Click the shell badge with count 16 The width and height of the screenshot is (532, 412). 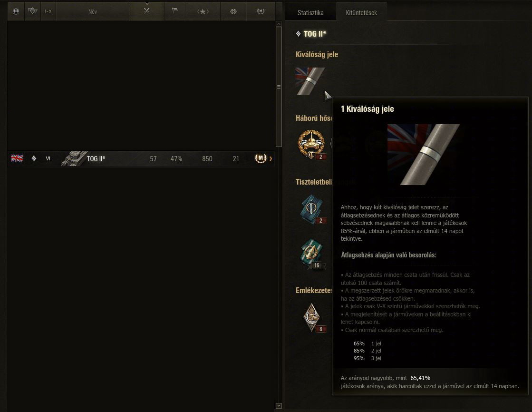(x=312, y=254)
